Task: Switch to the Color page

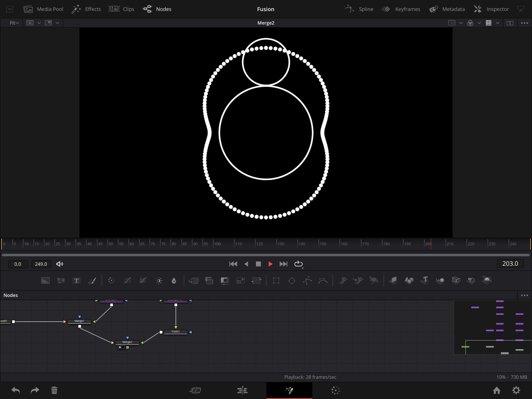Action: click(336, 390)
